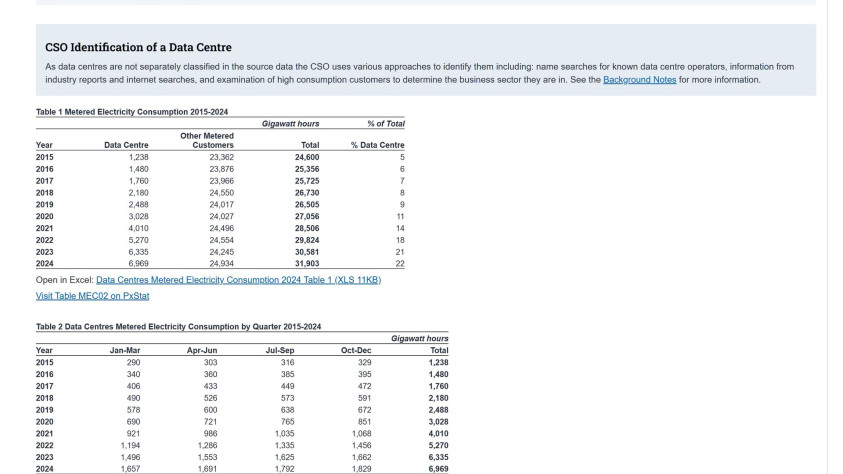This screenshot has height=474, width=843.
Task: Click the Apr-Jun column header
Action: pyautogui.click(x=202, y=351)
